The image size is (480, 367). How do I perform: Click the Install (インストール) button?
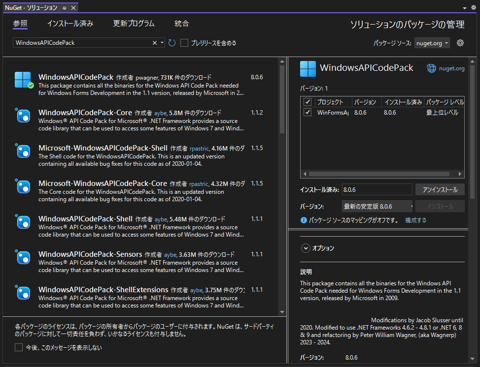pos(440,206)
